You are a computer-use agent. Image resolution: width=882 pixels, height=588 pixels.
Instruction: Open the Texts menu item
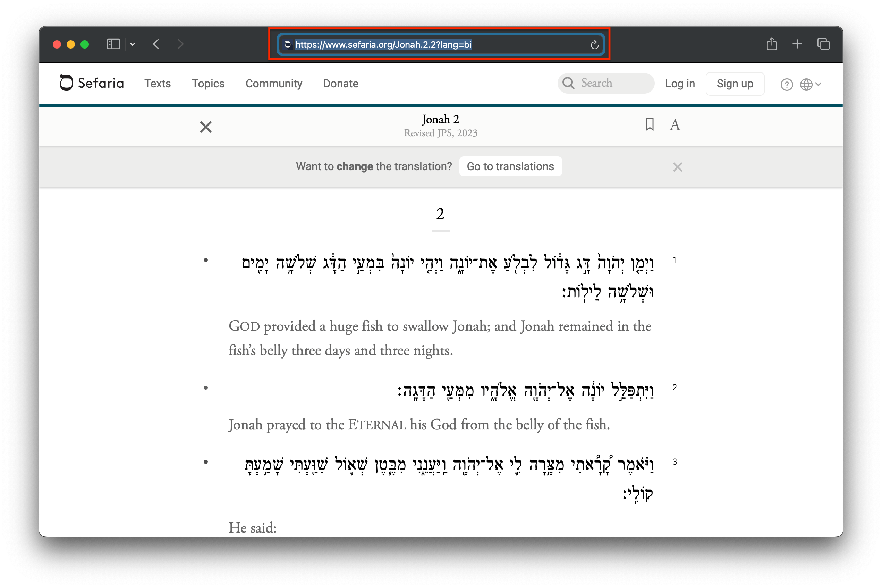pos(158,83)
